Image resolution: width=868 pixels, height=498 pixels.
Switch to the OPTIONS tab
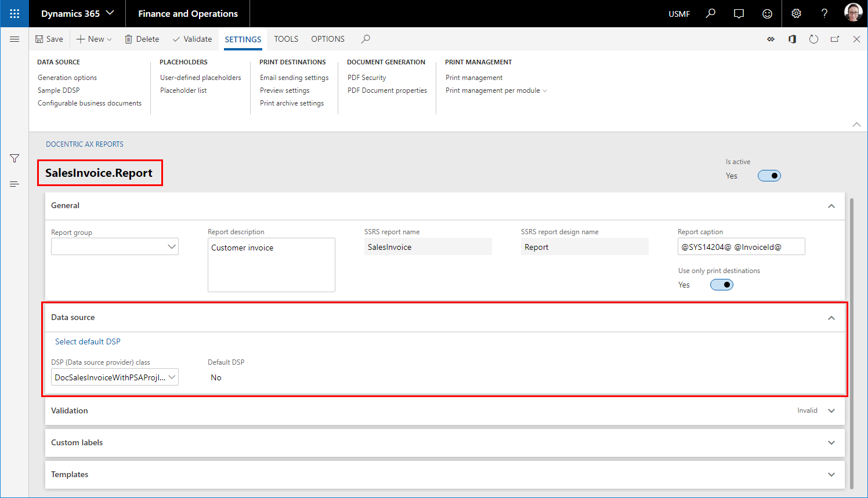[x=328, y=39]
